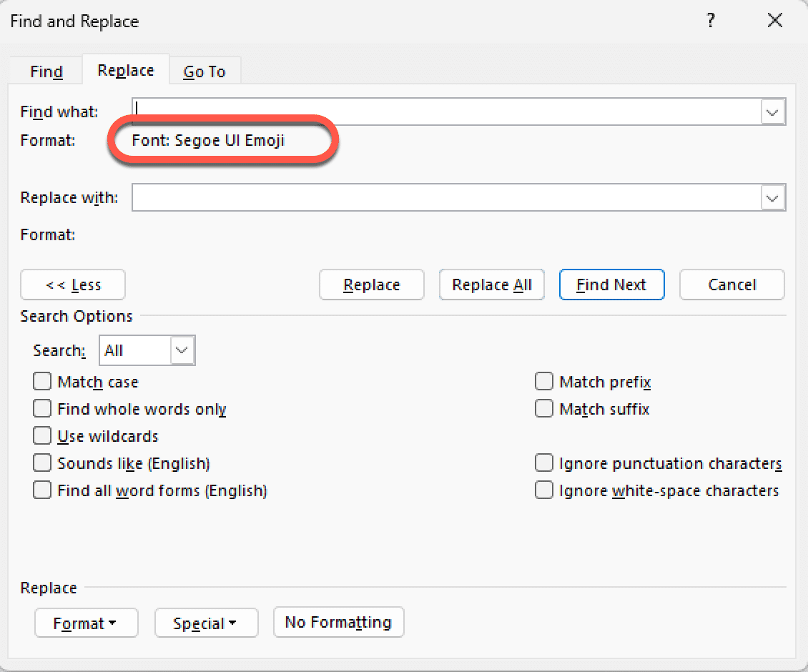Viewport: 808px width, 672px height.
Task: Open the Format dropdown menu button
Action: pos(86,623)
